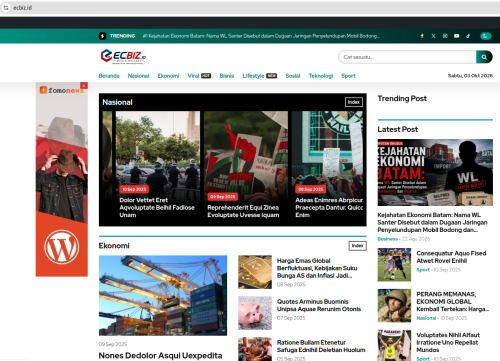The width and height of the screenshot is (500, 361).
Task: Click Nasional tag under 'PERANG MEMANAS'
Action: [426, 318]
